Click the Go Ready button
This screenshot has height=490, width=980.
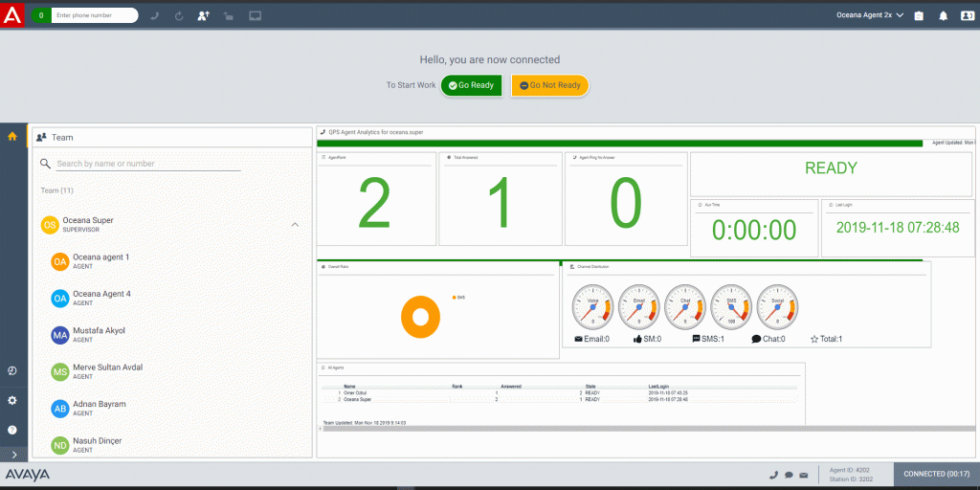coord(471,85)
